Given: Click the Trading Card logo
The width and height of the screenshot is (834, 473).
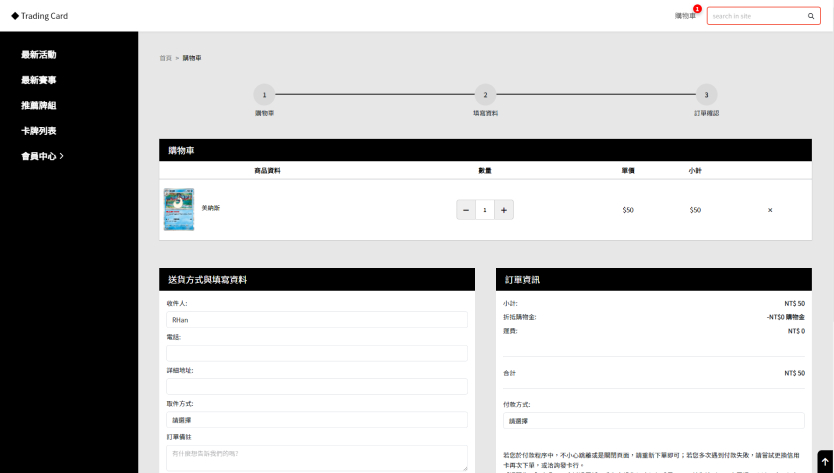Looking at the screenshot, I should pos(40,16).
